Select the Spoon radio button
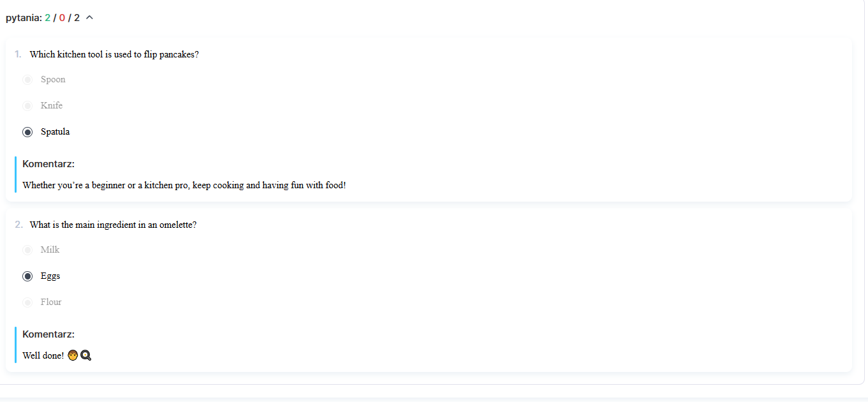This screenshot has height=402, width=868. pyautogui.click(x=27, y=80)
